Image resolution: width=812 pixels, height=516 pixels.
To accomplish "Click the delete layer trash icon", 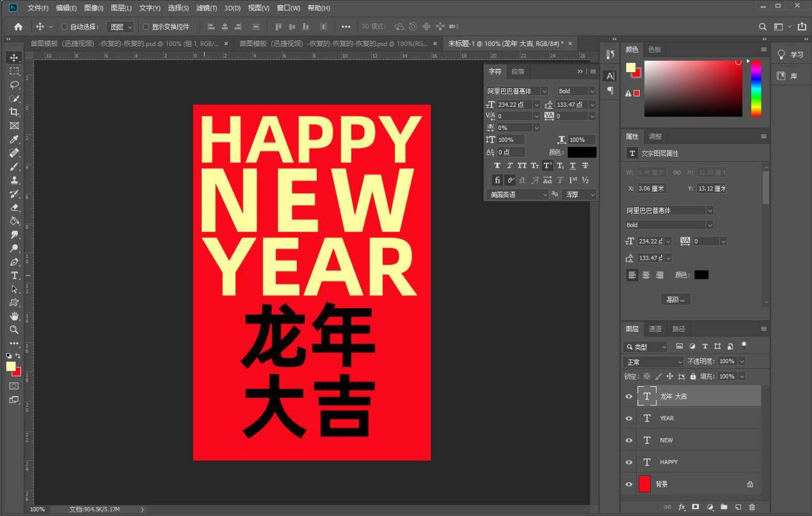I will 752,507.
